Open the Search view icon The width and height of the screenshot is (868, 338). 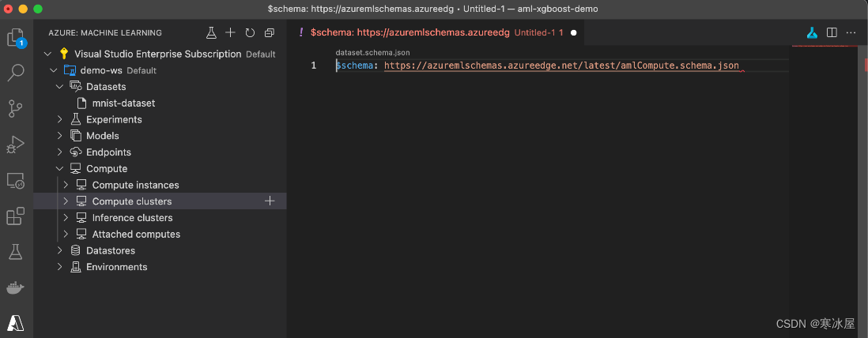(16, 73)
